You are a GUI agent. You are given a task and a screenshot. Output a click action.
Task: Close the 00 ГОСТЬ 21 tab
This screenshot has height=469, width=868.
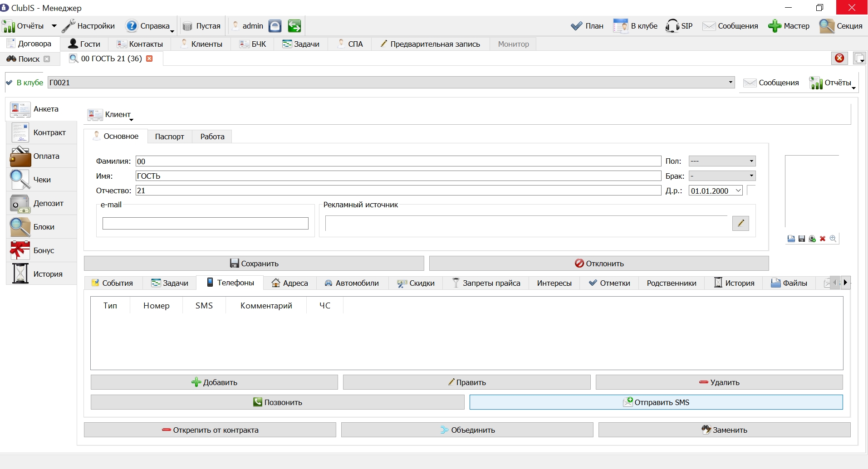coord(149,59)
